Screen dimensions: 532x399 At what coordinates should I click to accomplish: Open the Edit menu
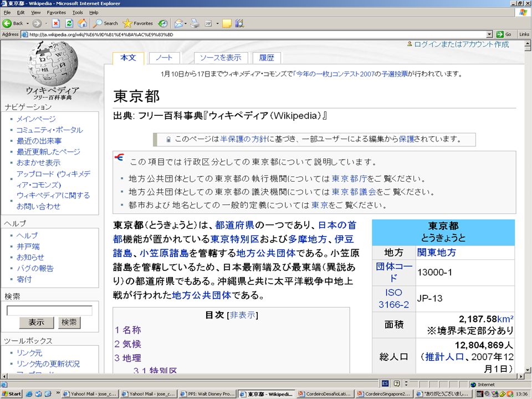21,13
